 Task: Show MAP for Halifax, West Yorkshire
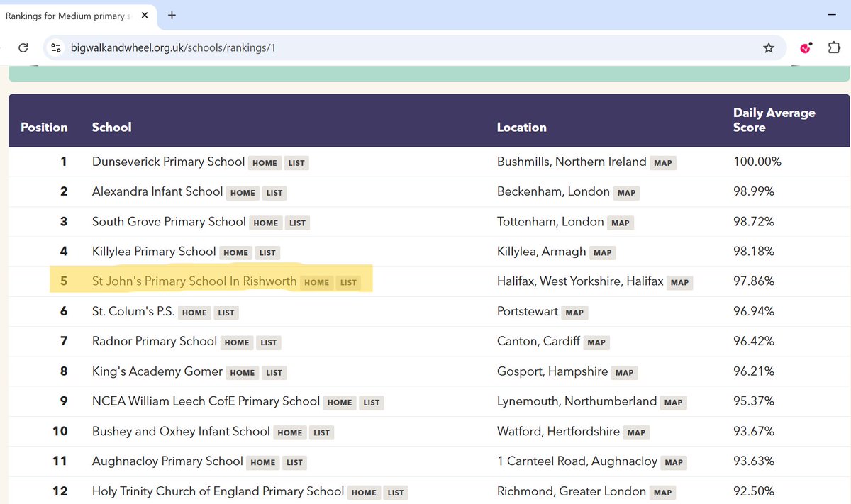(x=680, y=282)
